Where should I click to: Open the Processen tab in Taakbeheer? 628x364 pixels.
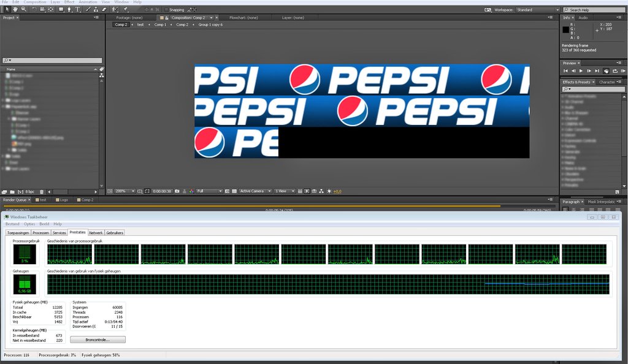(x=41, y=233)
